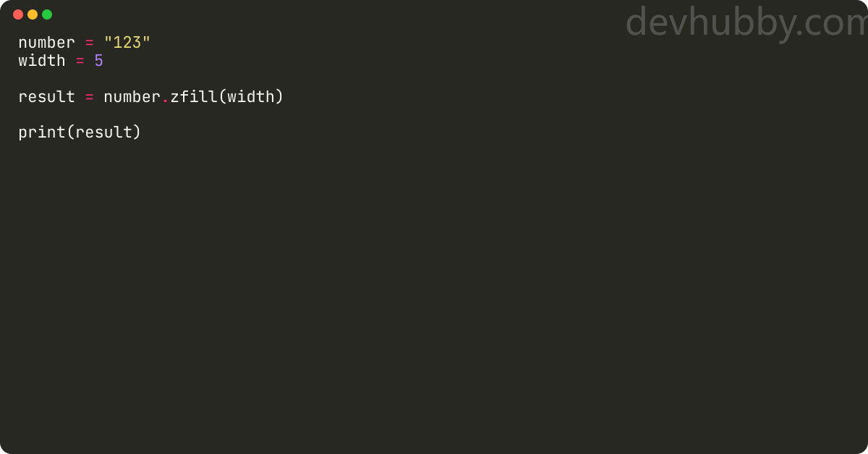868x454 pixels.
Task: Click the red close window button
Action: tap(18, 14)
